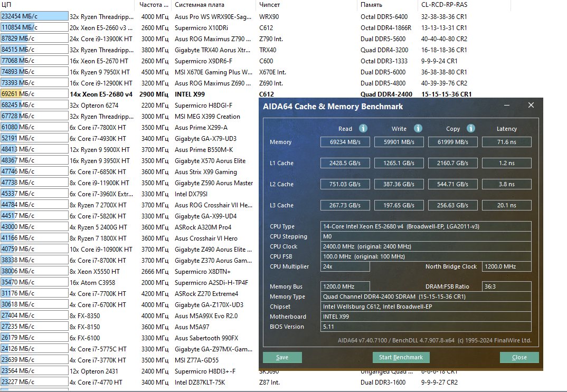Click Gigabyte Z590 Aorus Master cell
This screenshot has width=567, height=392.
(x=214, y=183)
